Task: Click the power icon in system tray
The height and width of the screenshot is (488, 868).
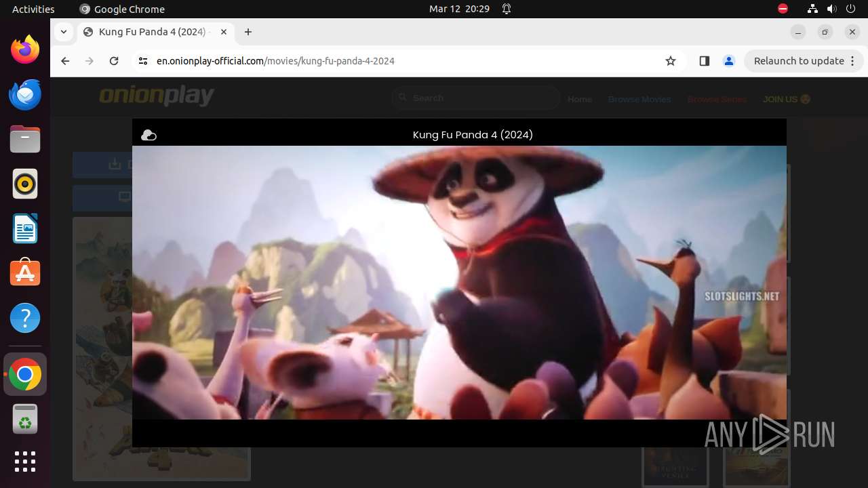Action: pyautogui.click(x=850, y=9)
